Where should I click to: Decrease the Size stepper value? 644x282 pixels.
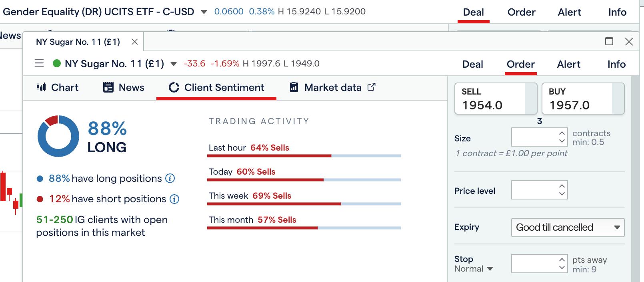pyautogui.click(x=562, y=141)
